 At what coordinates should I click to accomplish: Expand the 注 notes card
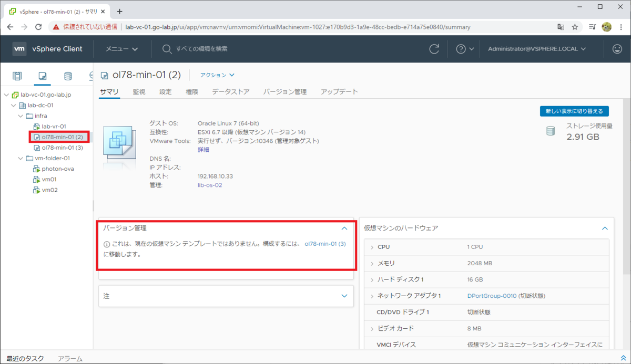[344, 296]
